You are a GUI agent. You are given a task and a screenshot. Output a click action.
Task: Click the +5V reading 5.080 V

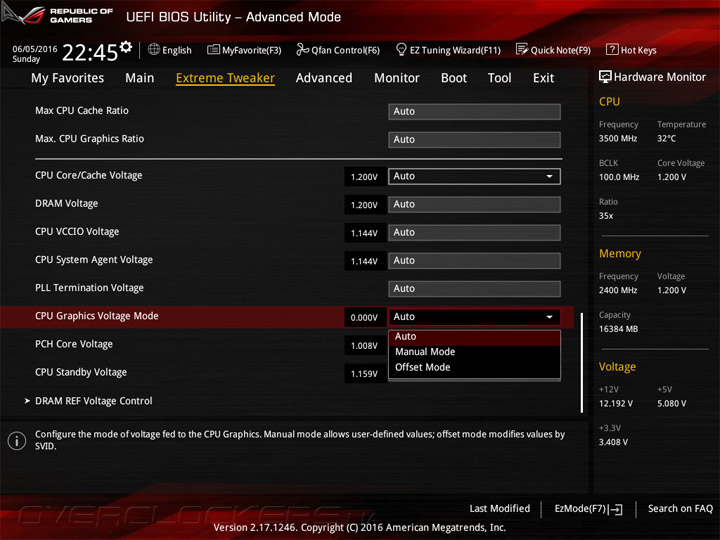[672, 403]
